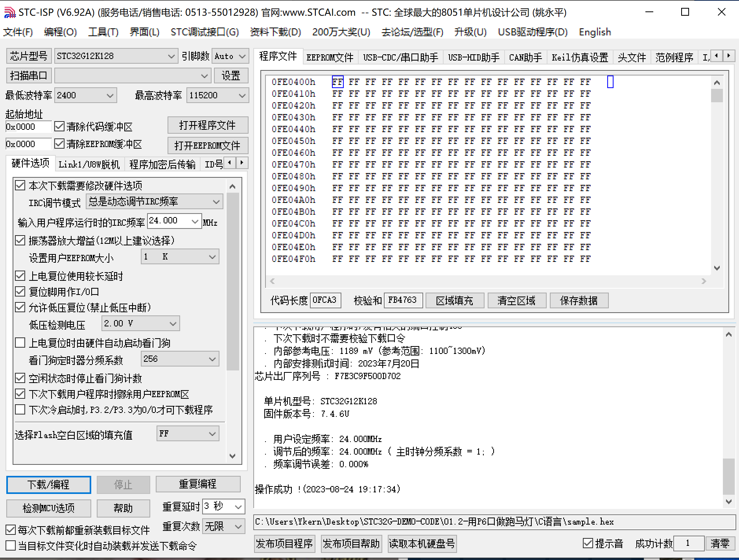Open 重复延时 3 秒 dropdown

(x=223, y=507)
